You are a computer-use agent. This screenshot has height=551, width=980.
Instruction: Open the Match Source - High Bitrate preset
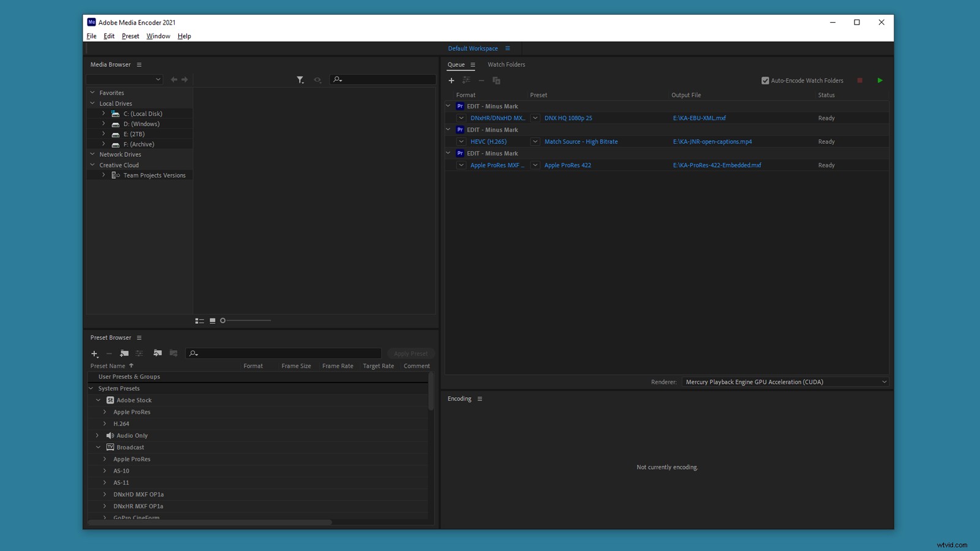click(581, 141)
